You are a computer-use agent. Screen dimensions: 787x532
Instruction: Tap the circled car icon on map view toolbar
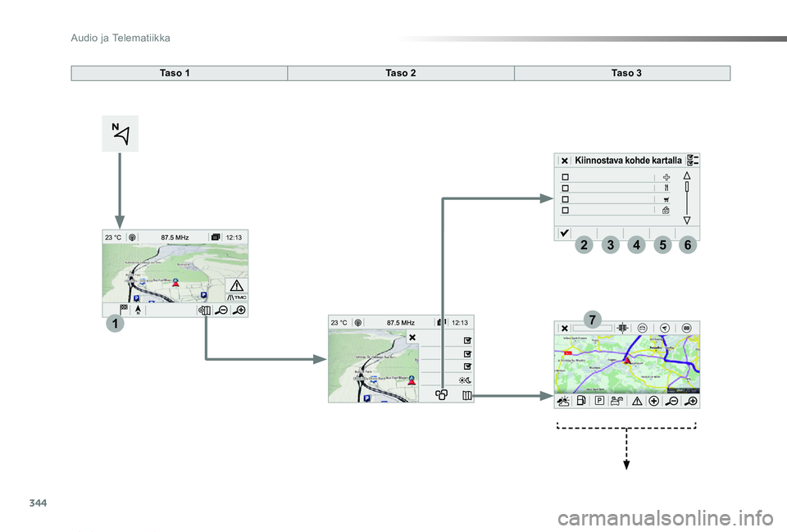tap(642, 328)
